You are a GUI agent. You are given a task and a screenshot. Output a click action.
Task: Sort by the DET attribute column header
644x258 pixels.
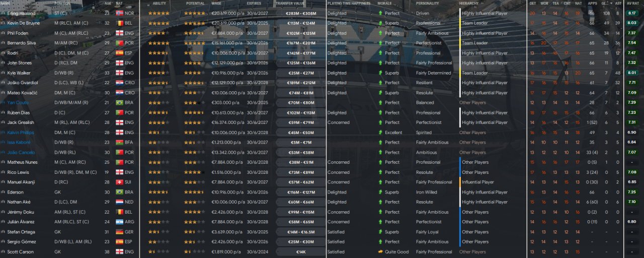[533, 4]
